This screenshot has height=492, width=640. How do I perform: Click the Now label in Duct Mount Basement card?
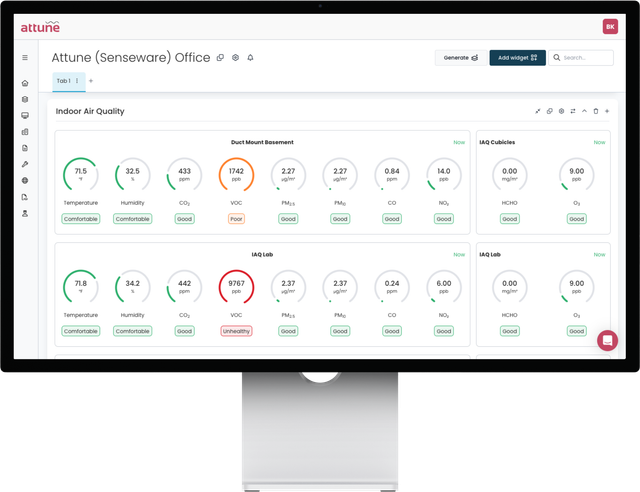point(459,142)
